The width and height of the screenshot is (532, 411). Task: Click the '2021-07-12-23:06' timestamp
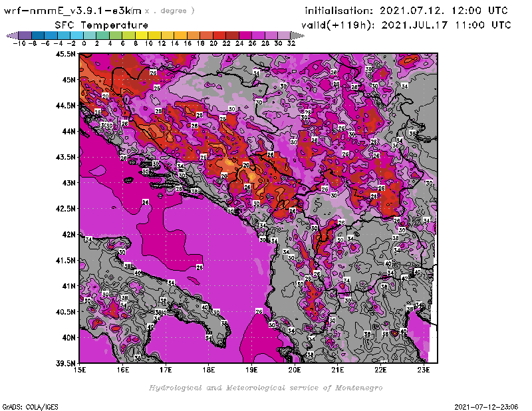tap(486, 407)
